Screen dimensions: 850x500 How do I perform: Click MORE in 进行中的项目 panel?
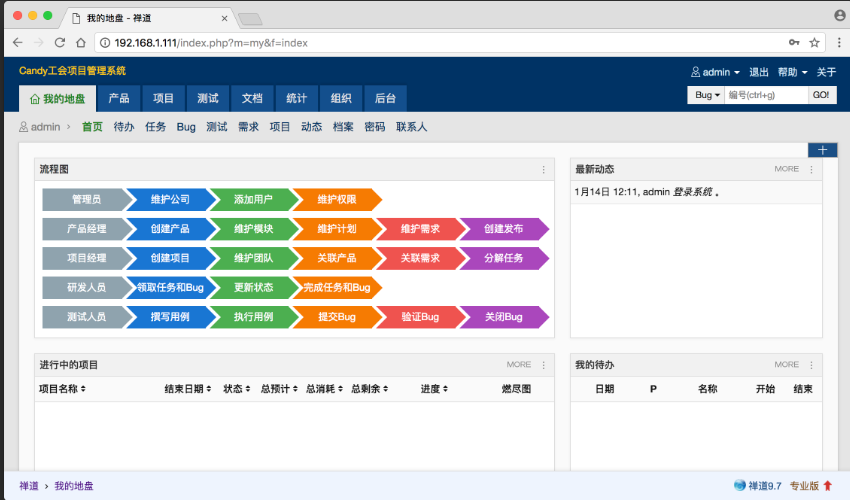pos(519,364)
